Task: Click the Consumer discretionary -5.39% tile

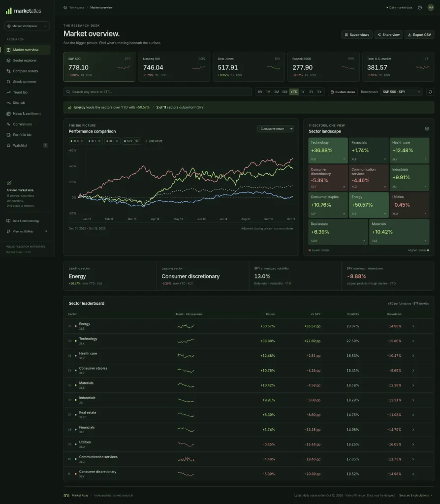Action: 328,177
